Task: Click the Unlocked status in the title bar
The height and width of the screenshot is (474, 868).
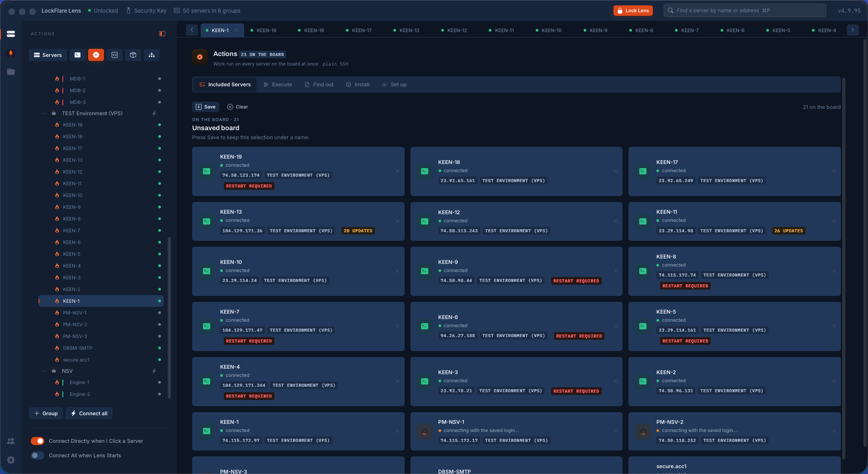Action: pos(103,10)
